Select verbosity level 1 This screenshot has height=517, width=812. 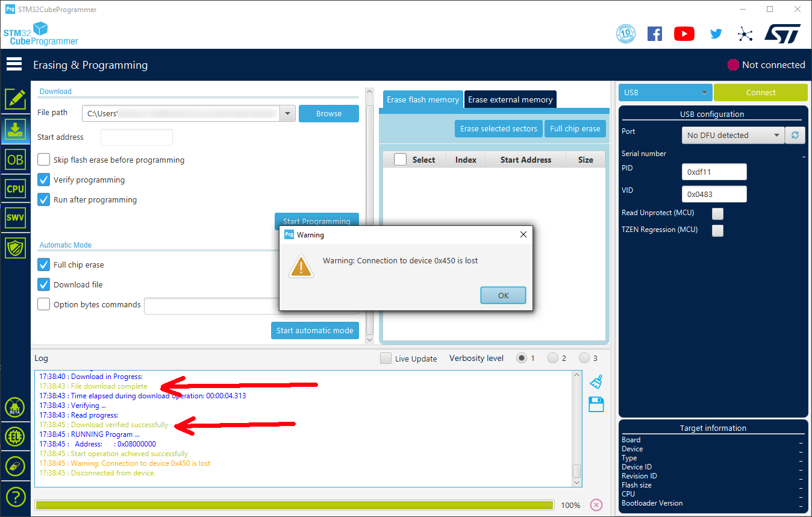[x=522, y=358]
